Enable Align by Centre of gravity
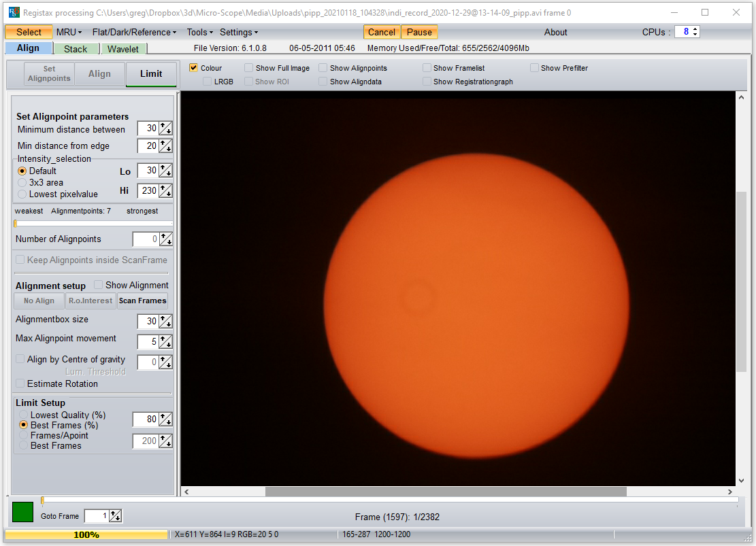Viewport: 756px width, 546px height. [20, 359]
